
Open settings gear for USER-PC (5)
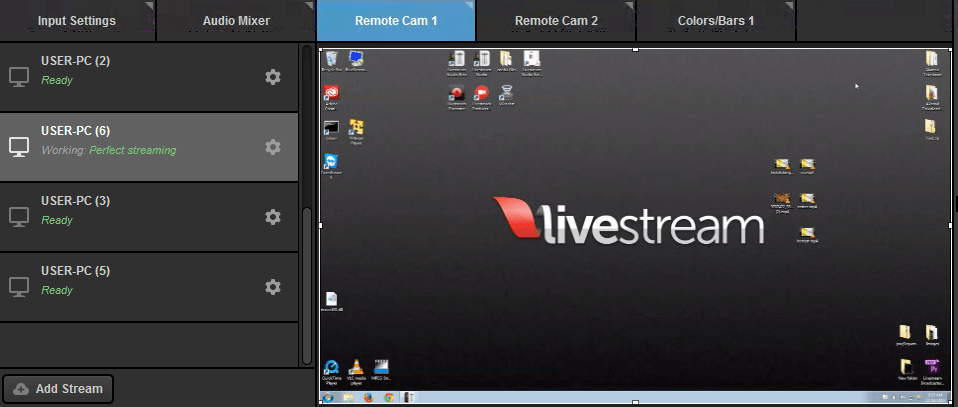272,287
